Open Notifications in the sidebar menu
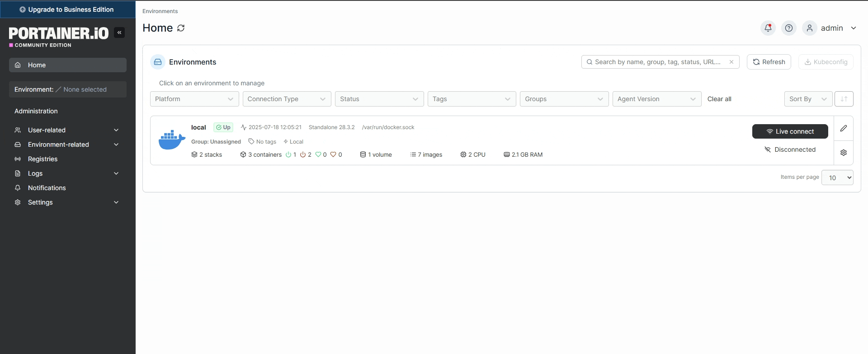 pos(47,188)
